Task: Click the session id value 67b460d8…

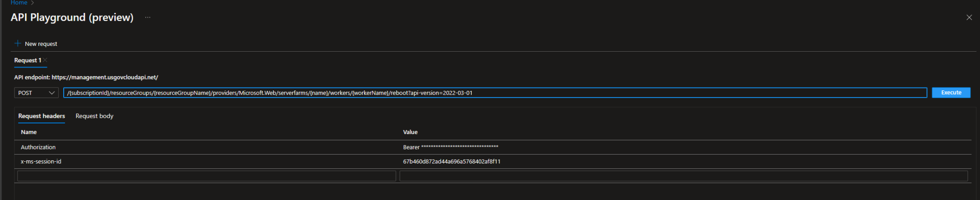Action: (x=451, y=162)
